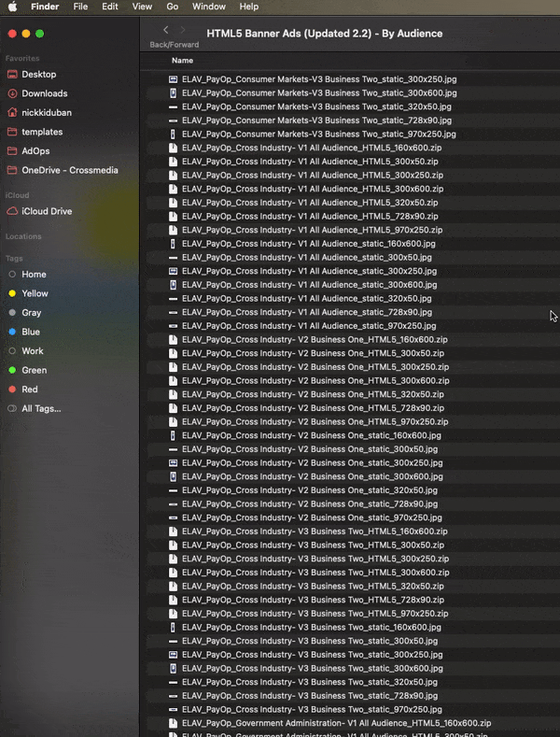Click the Blue tag color dot
The height and width of the screenshot is (737, 560).
tap(12, 332)
